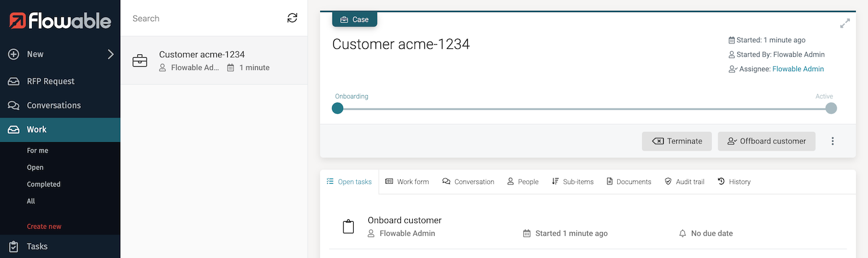Image resolution: width=868 pixels, height=258 pixels.
Task: Select the Onboarding stage marker
Action: (x=338, y=109)
